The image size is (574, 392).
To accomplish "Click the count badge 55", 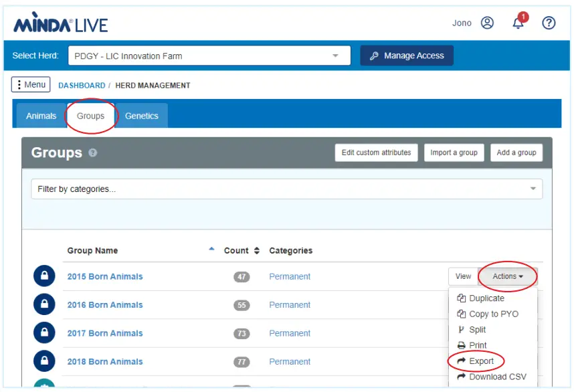I will 242,305.
